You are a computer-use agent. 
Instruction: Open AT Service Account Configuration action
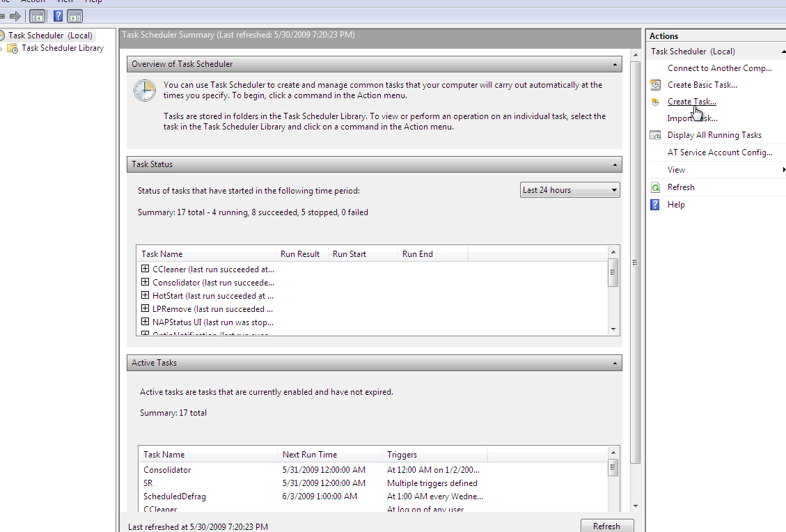coord(720,152)
